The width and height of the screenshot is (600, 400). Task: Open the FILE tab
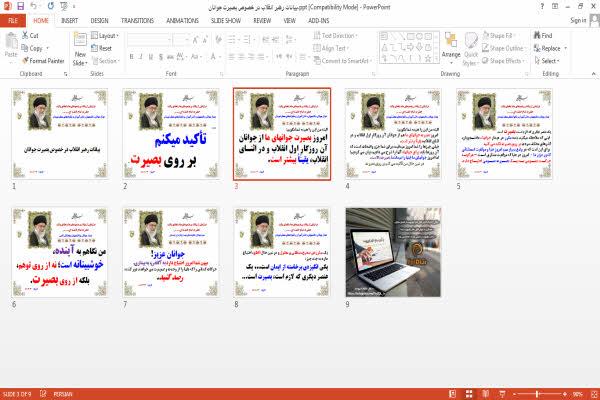point(13,21)
